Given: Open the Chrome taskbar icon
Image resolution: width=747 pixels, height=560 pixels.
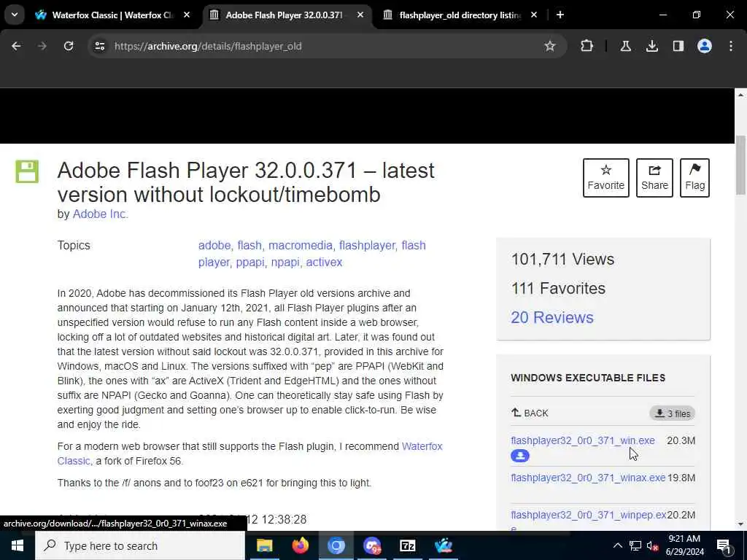Looking at the screenshot, I should [336, 545].
